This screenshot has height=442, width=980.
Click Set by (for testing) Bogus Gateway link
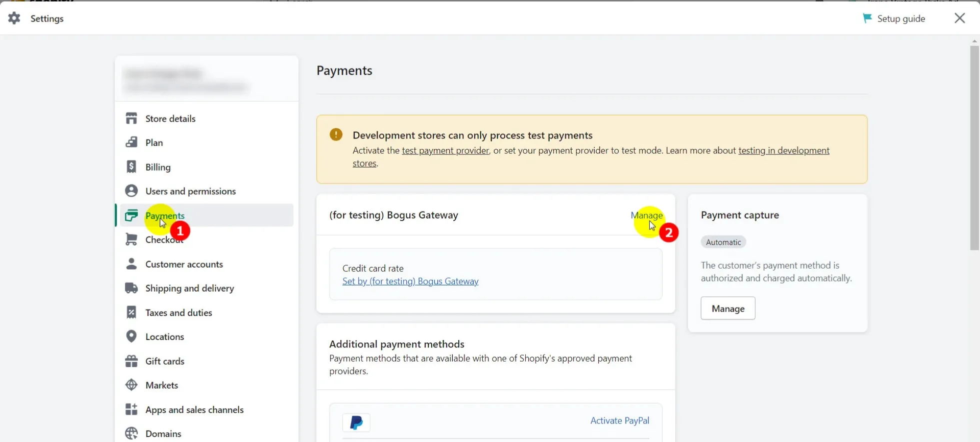410,281
